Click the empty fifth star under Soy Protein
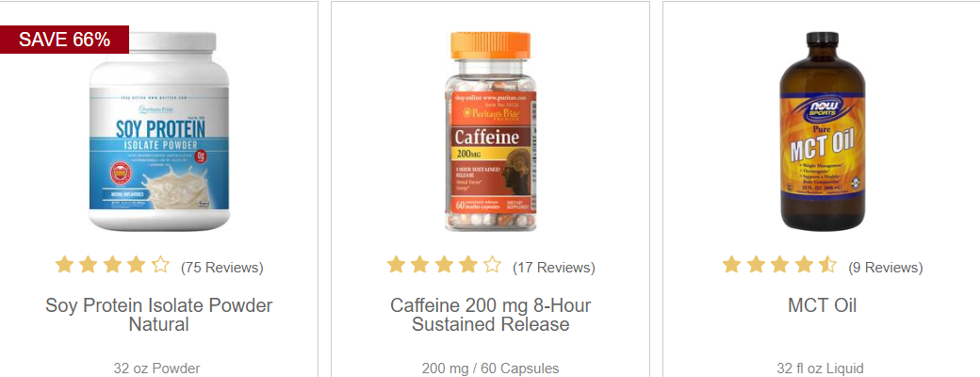The image size is (980, 377). click(x=160, y=265)
